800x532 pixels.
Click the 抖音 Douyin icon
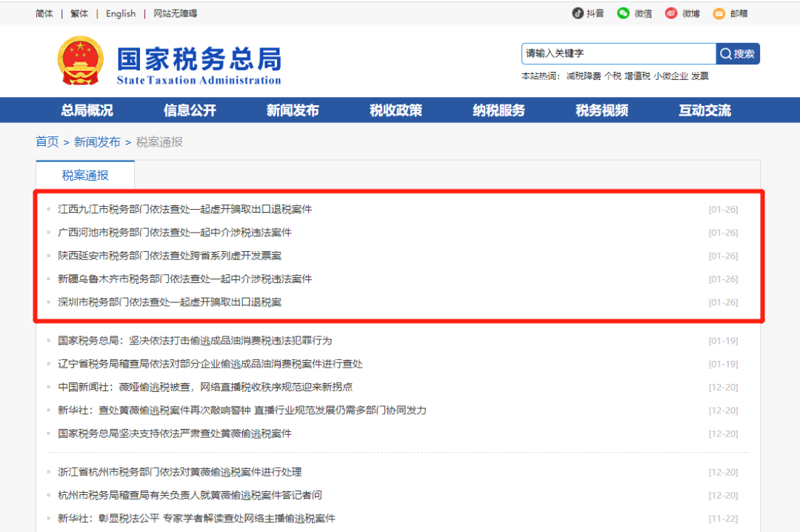click(577, 13)
